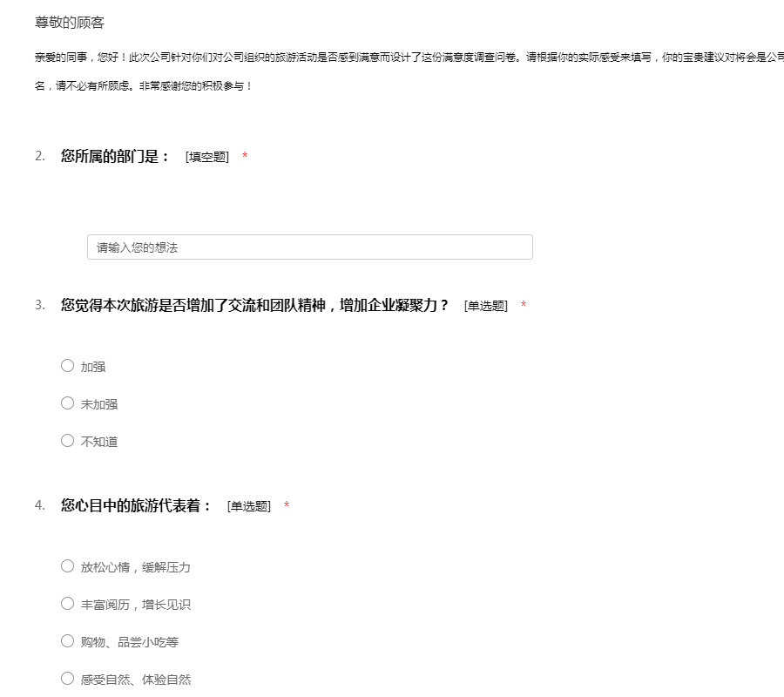Choose the 放松心情，缓解压力 radio circle
This screenshot has width=784, height=697.
point(67,566)
